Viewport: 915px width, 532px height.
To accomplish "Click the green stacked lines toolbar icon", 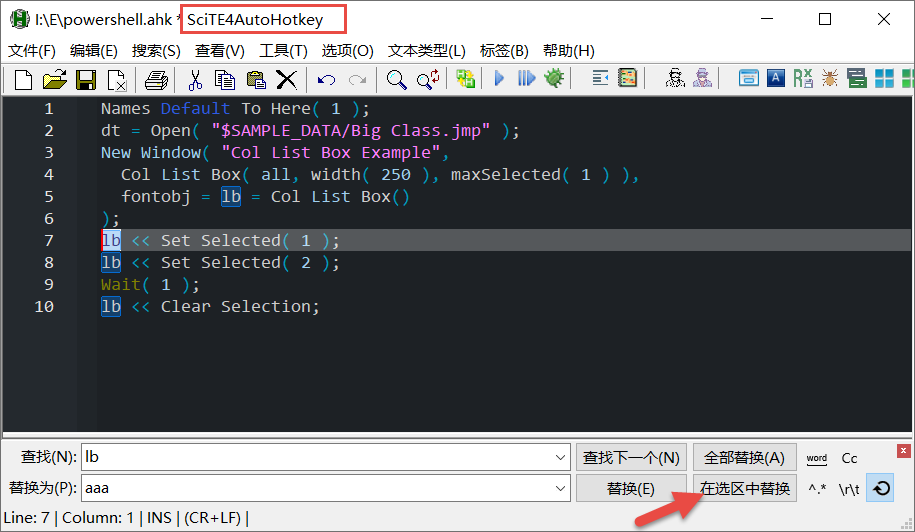I will point(857,78).
